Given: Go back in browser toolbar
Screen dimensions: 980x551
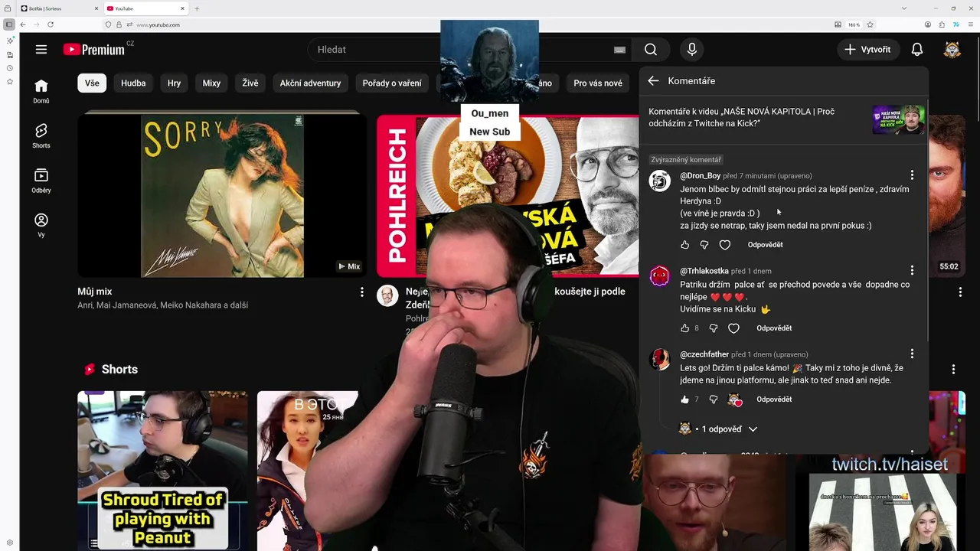Looking at the screenshot, I should [x=23, y=24].
